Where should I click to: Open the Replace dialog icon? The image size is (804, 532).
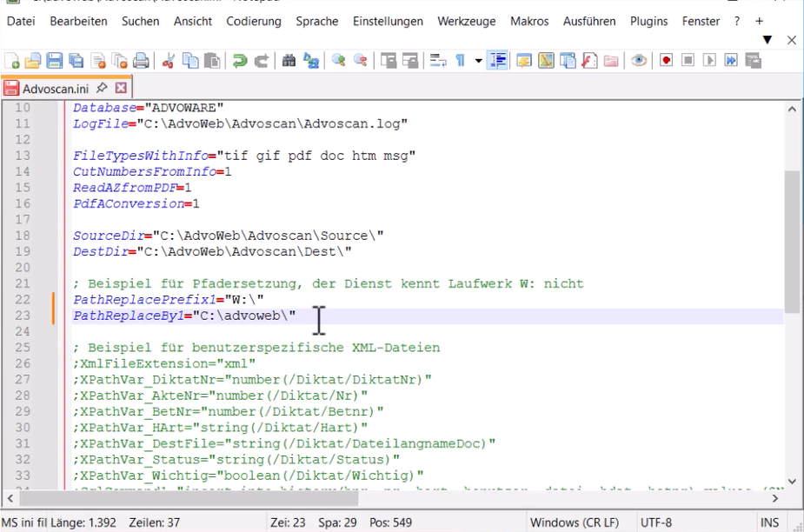point(310,61)
